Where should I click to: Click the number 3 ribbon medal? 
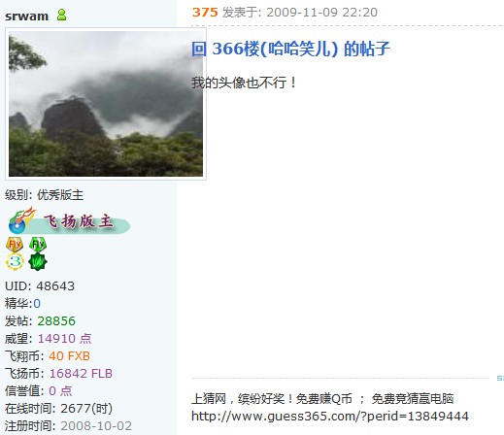point(15,262)
